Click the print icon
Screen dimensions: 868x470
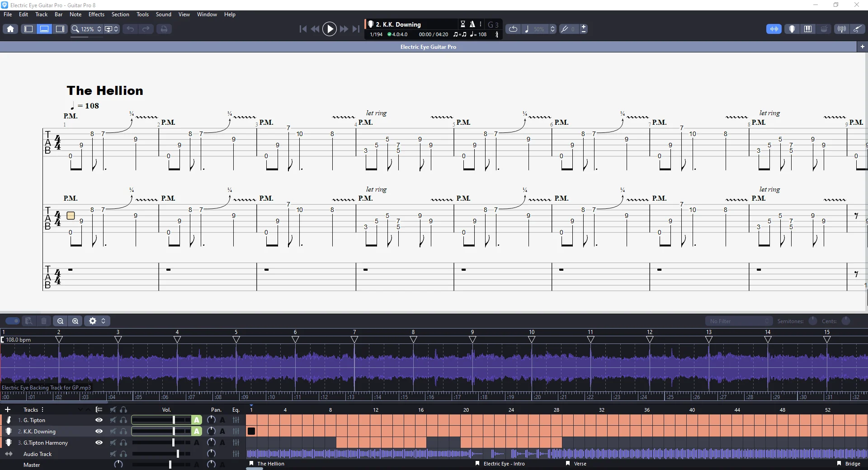tap(164, 29)
